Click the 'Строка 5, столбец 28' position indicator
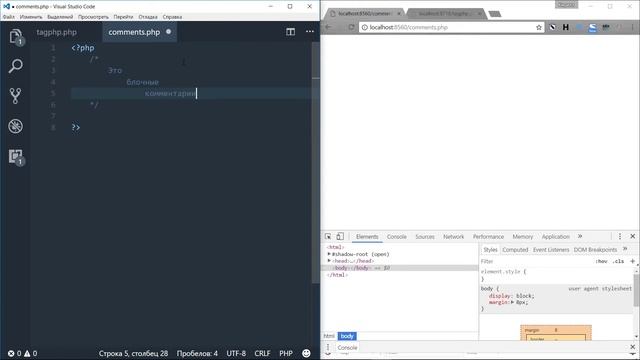The height and width of the screenshot is (360, 640). 133,353
